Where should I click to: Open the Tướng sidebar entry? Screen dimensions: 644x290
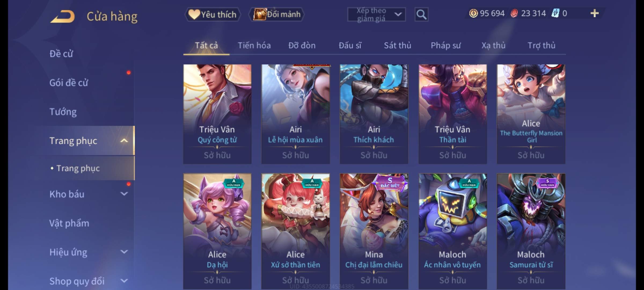pos(63,112)
